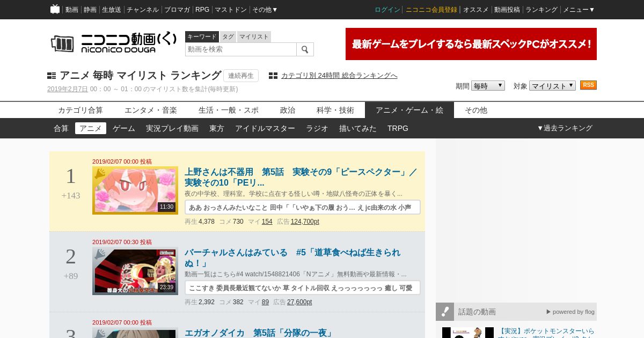
Task: Click the list icon before ranking title
Action: click(x=52, y=76)
